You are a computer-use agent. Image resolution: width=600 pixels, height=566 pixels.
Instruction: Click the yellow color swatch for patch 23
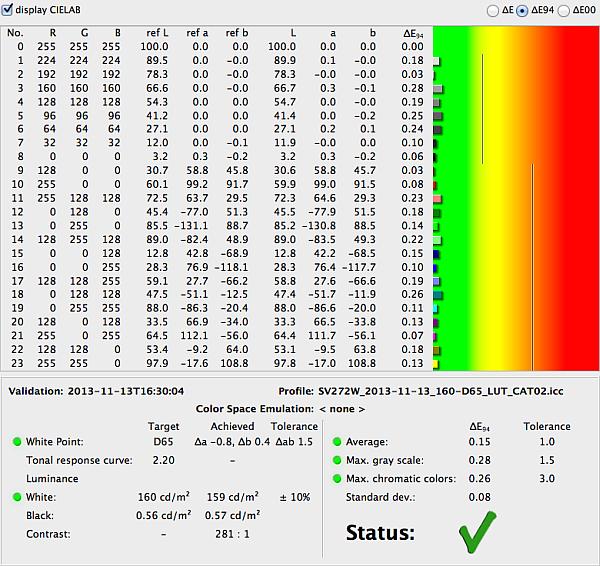(x=436, y=364)
